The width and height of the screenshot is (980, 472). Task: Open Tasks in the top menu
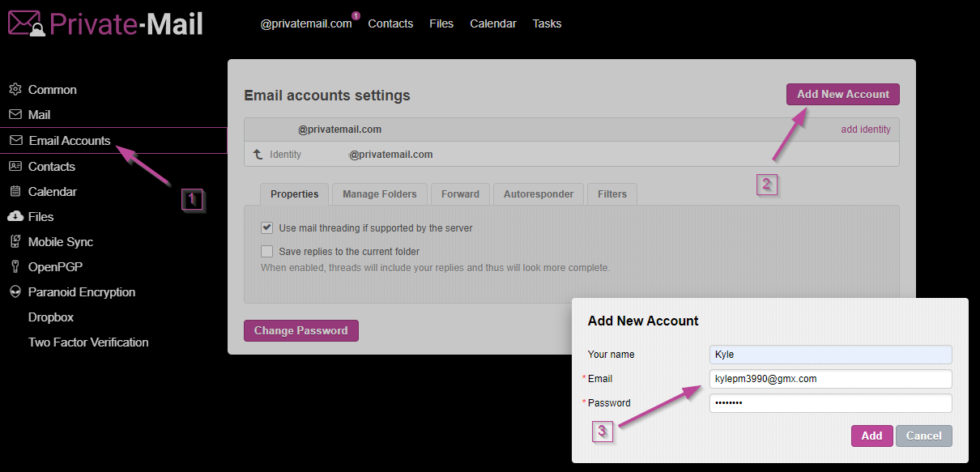(547, 23)
